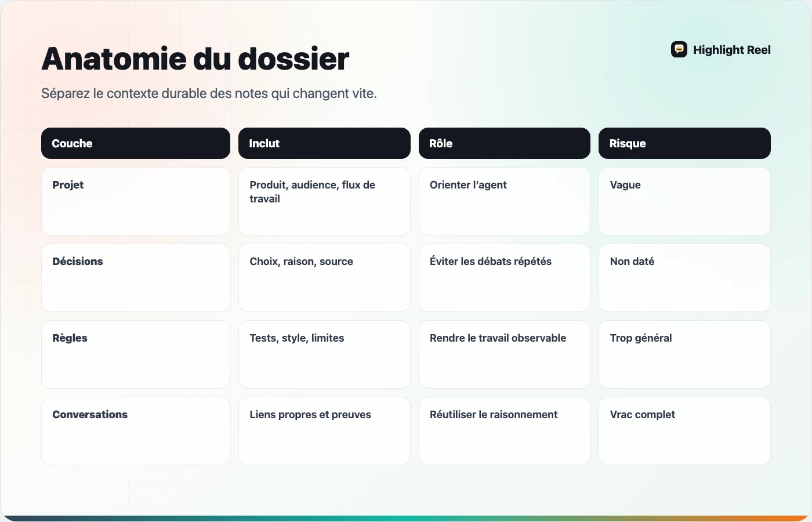812x522 pixels.
Task: Click the 'Vrac complet' risk cell
Action: coord(684,431)
